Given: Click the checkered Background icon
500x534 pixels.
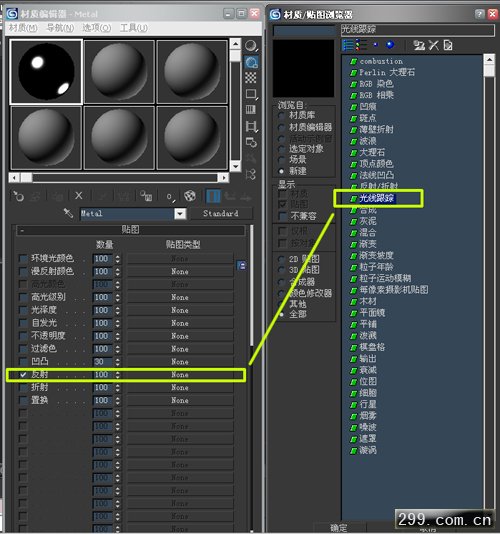Looking at the screenshot, I should pyautogui.click(x=251, y=78).
